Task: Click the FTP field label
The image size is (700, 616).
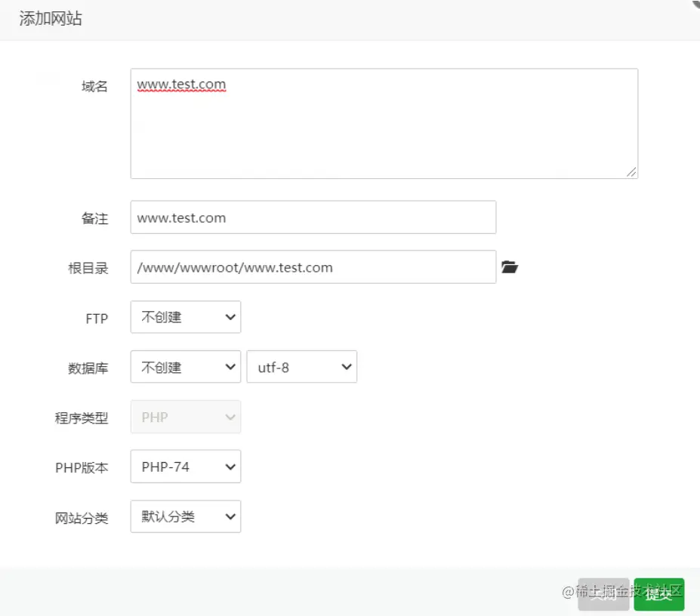Action: (x=97, y=319)
